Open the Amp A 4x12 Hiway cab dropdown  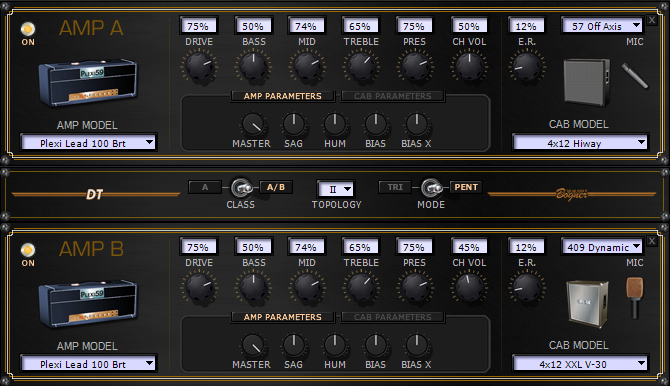pos(580,143)
